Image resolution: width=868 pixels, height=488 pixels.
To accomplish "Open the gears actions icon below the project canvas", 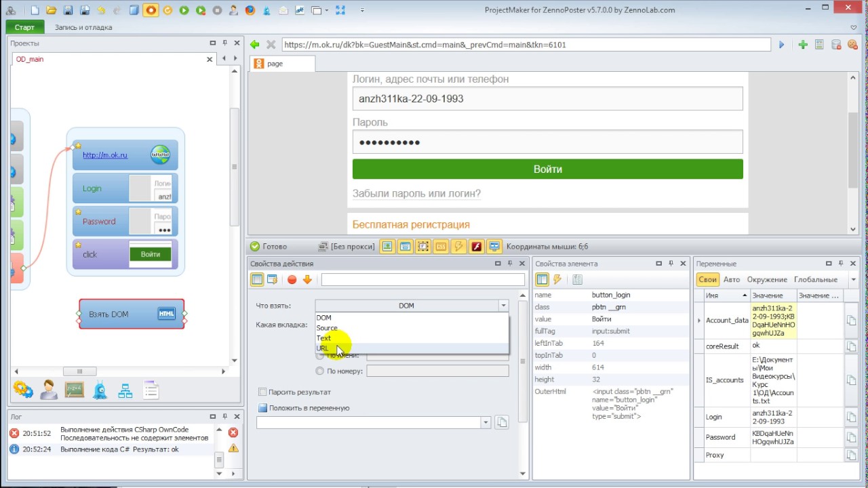I will click(x=23, y=390).
